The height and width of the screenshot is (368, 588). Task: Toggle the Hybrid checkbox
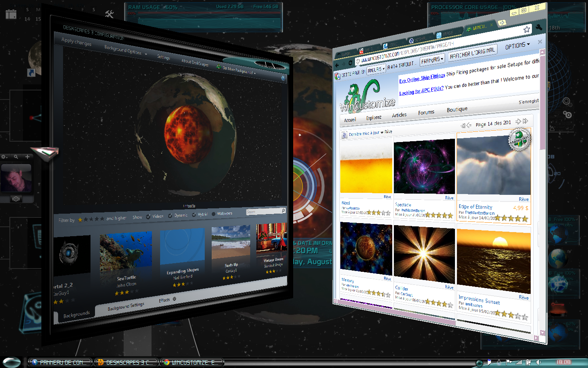point(194,214)
